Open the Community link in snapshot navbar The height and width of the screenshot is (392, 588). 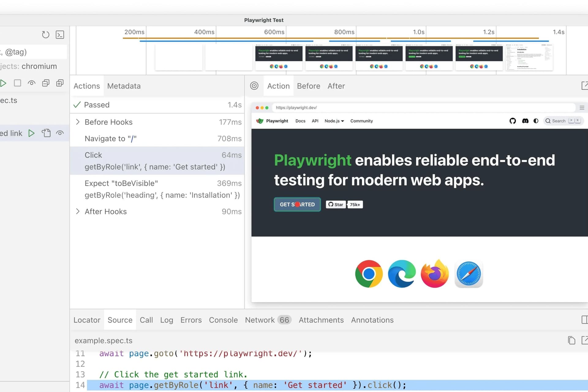click(x=362, y=121)
